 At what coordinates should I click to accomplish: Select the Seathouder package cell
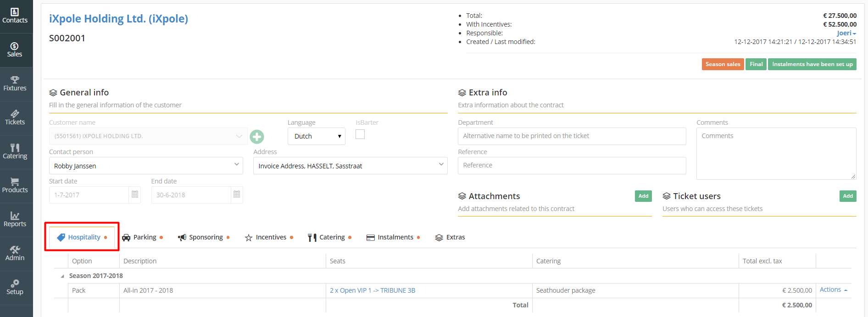pyautogui.click(x=635, y=290)
